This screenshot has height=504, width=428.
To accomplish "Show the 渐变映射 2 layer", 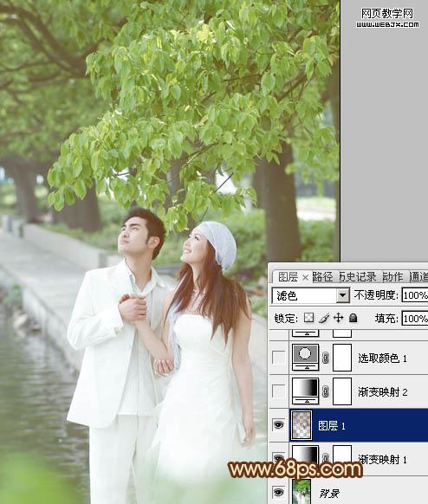I will tap(278, 391).
